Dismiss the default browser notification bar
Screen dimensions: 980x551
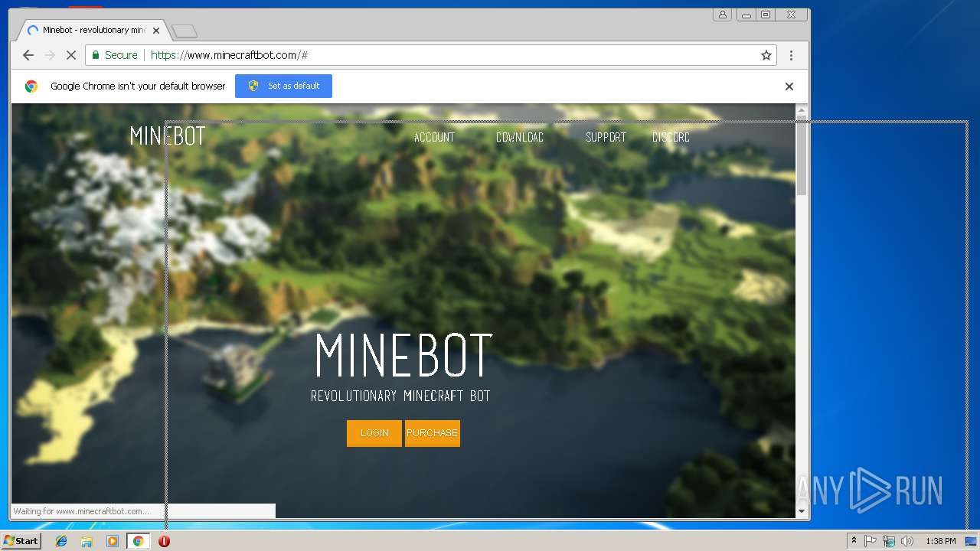click(789, 86)
